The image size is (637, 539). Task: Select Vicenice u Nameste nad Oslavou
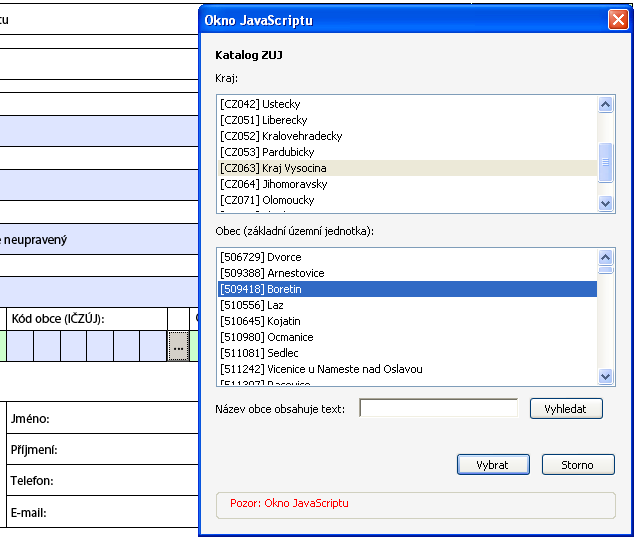tap(407, 369)
